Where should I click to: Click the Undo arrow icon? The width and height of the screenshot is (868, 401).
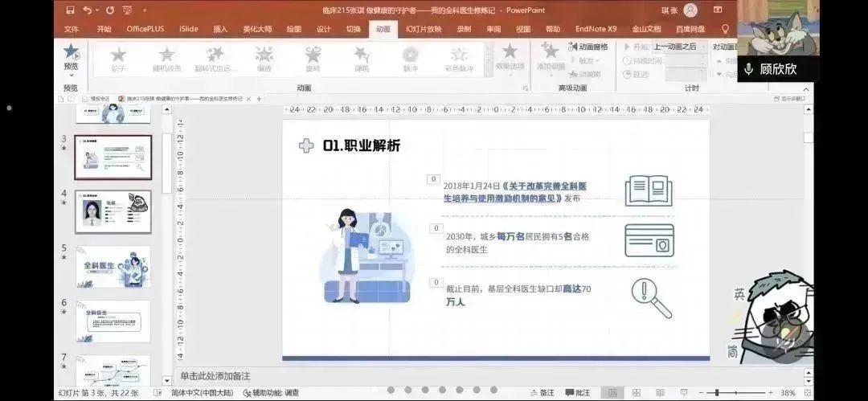(x=88, y=10)
